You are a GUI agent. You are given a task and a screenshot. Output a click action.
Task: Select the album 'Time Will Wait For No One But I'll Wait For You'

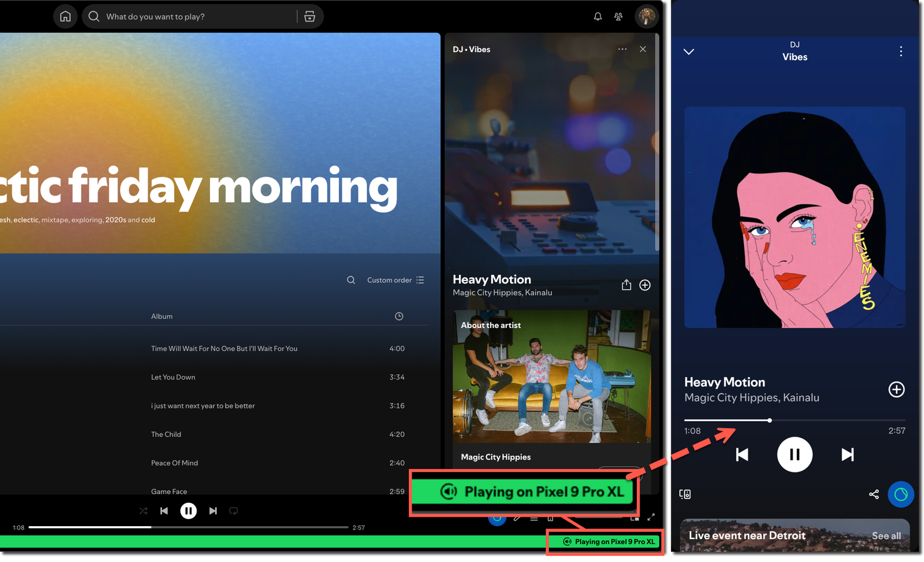[x=224, y=349]
